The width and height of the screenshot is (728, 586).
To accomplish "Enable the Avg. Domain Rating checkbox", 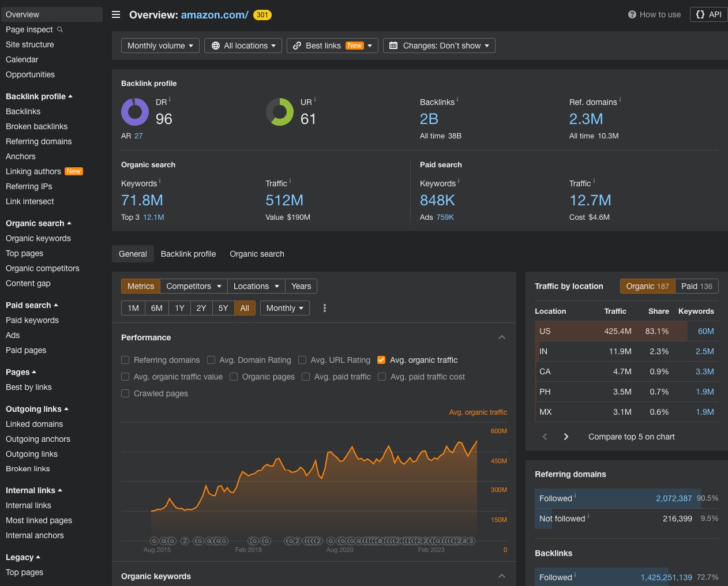I will tap(211, 360).
